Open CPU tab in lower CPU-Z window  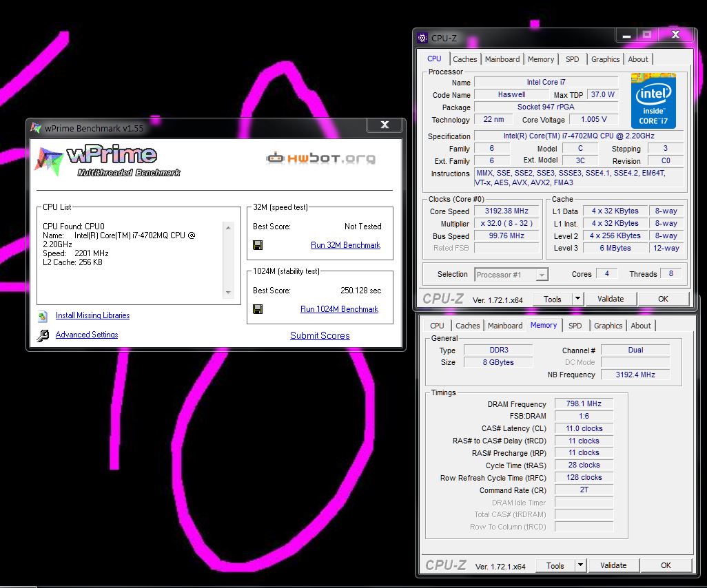click(437, 325)
